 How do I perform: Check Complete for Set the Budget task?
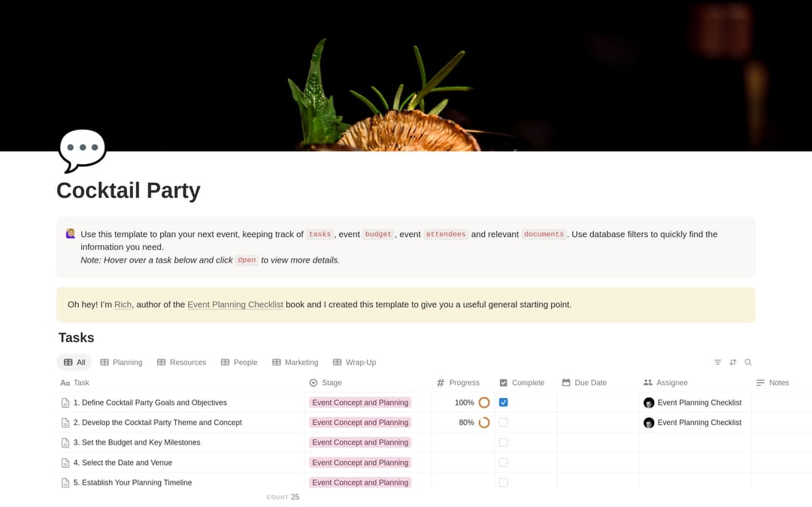(x=503, y=442)
